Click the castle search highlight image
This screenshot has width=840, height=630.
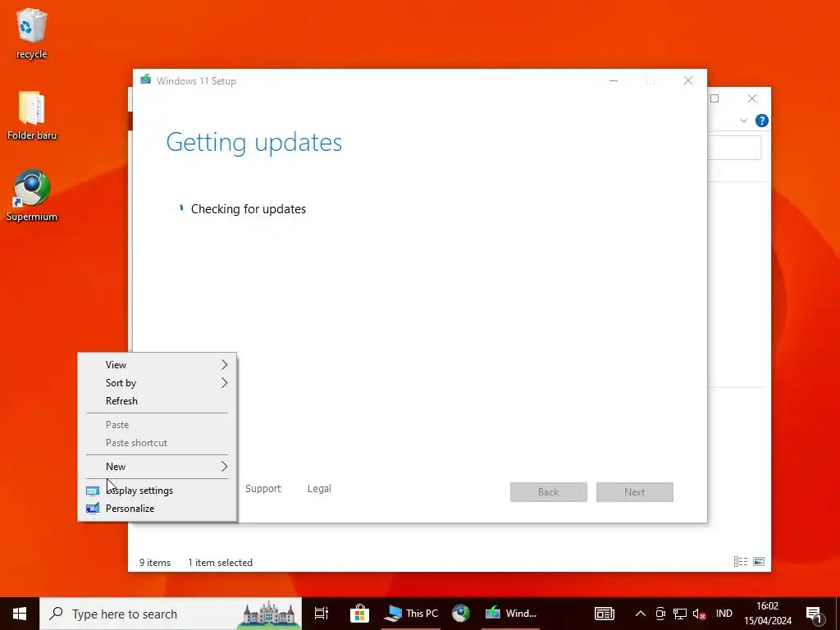click(269, 614)
